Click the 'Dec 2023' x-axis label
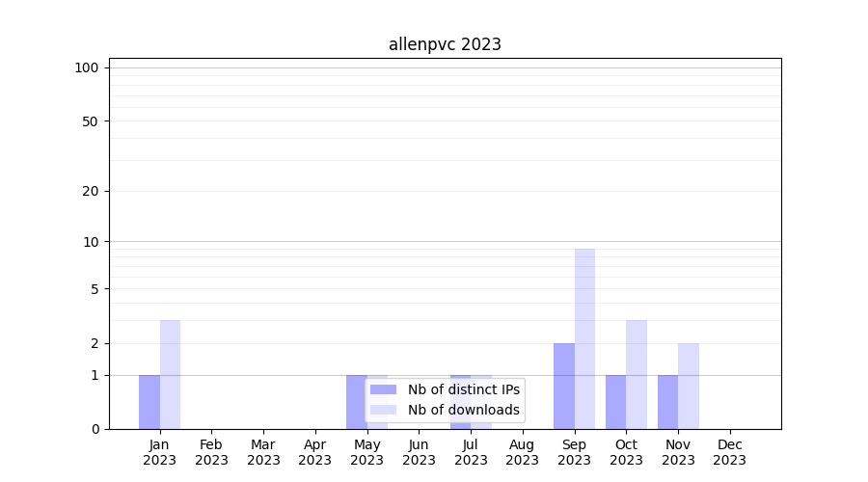Screen dimensions: 868x482 (x=730, y=452)
